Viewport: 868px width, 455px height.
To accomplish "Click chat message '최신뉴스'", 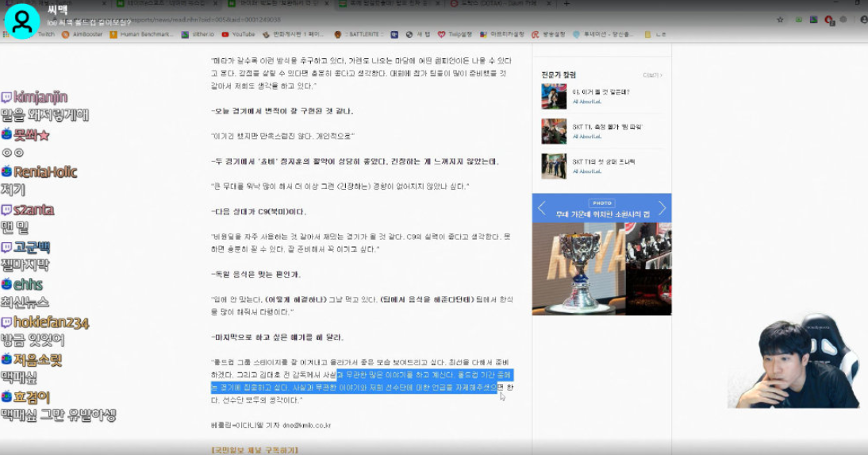I will pos(25,302).
